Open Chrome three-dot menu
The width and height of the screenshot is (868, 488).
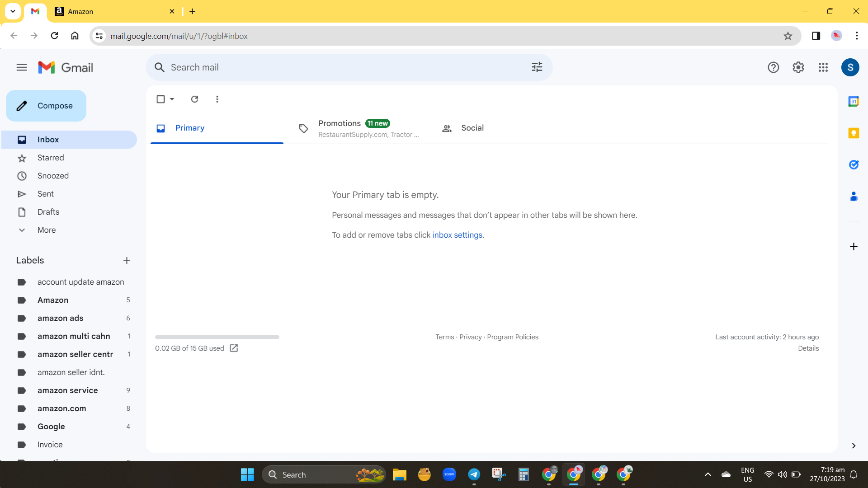[857, 36]
